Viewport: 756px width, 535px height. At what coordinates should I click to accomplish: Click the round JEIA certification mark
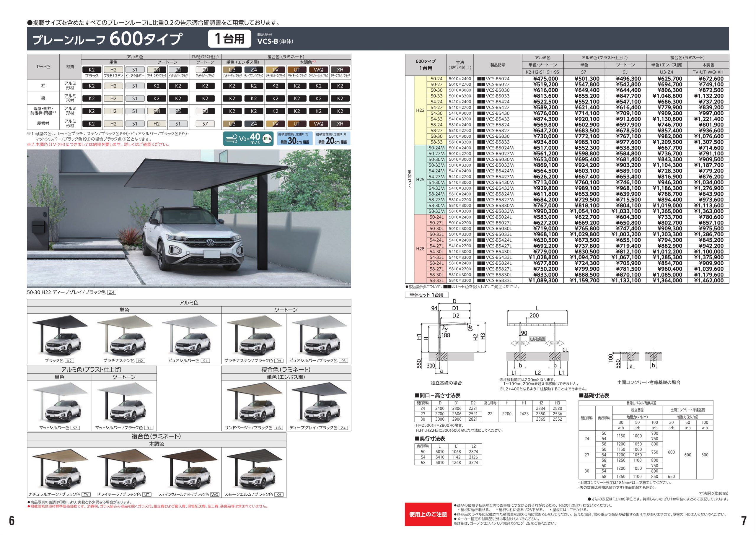[268, 139]
